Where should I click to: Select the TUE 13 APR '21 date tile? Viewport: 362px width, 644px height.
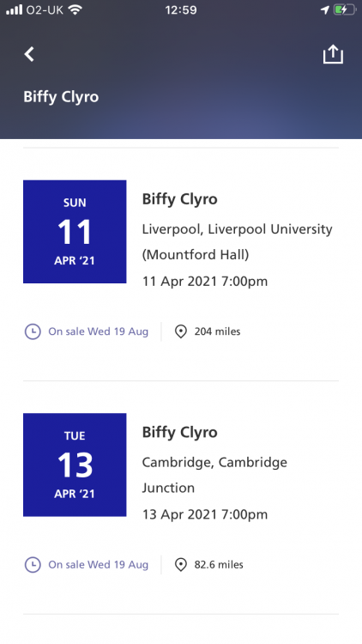75,465
